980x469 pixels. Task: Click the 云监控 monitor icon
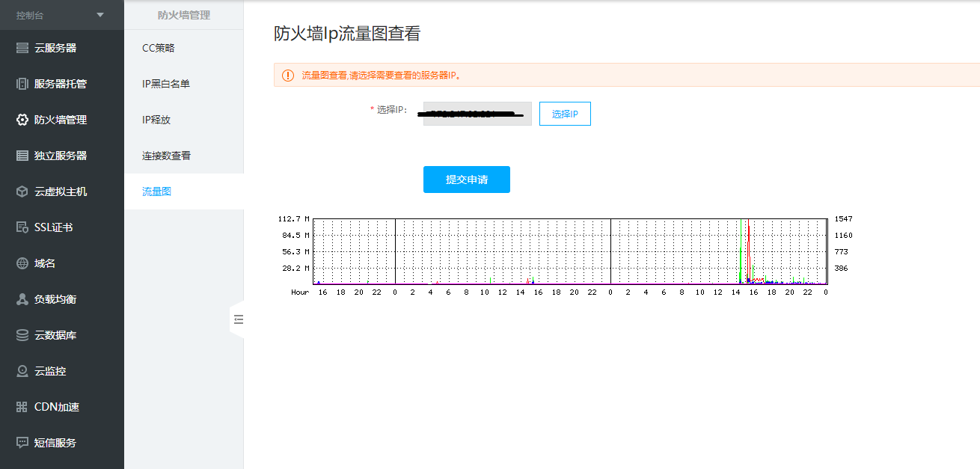pos(22,371)
